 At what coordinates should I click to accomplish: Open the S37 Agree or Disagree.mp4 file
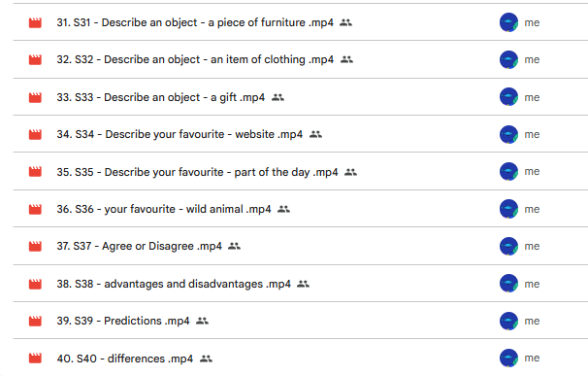click(x=139, y=246)
